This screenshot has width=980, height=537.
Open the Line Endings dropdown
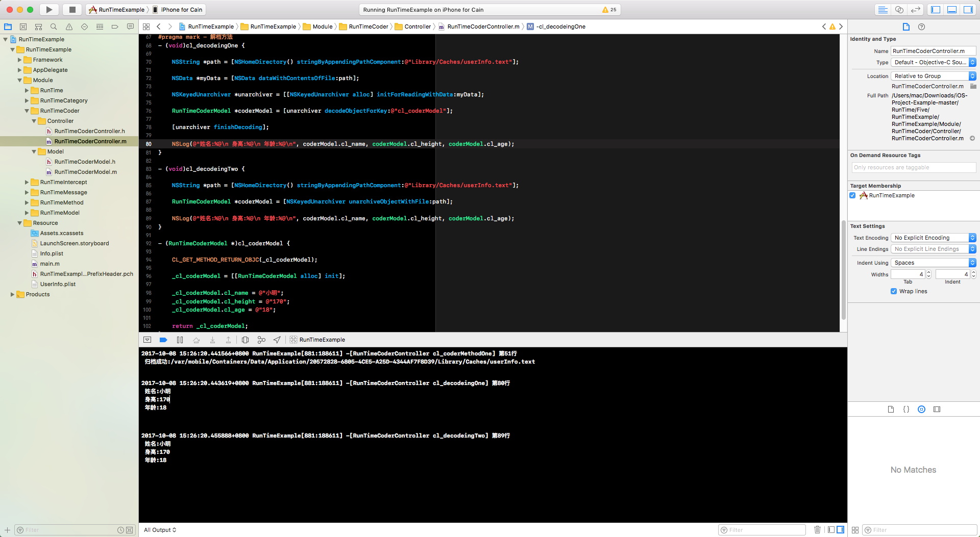pos(934,249)
